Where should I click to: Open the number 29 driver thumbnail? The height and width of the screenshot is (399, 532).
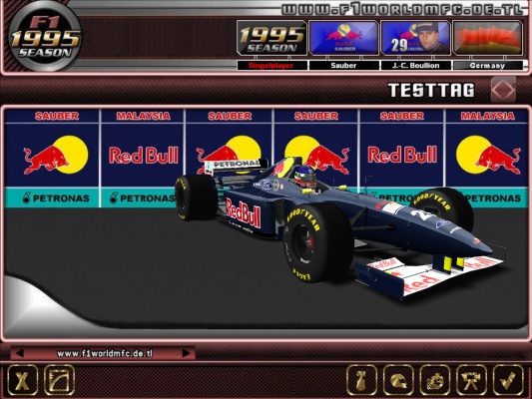coord(415,38)
